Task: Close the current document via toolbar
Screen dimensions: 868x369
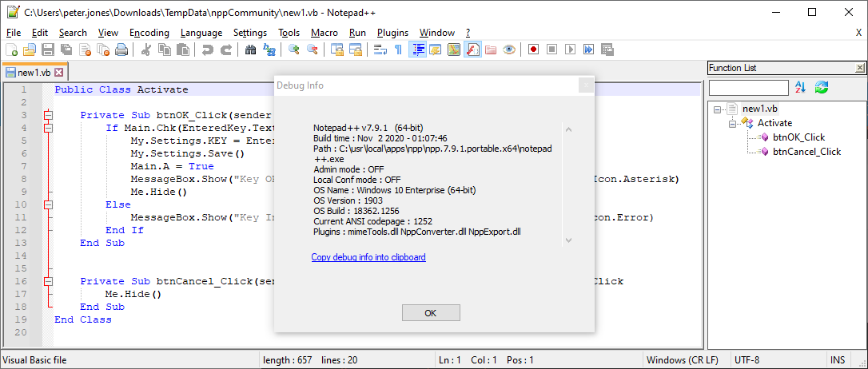Action: pos(85,50)
